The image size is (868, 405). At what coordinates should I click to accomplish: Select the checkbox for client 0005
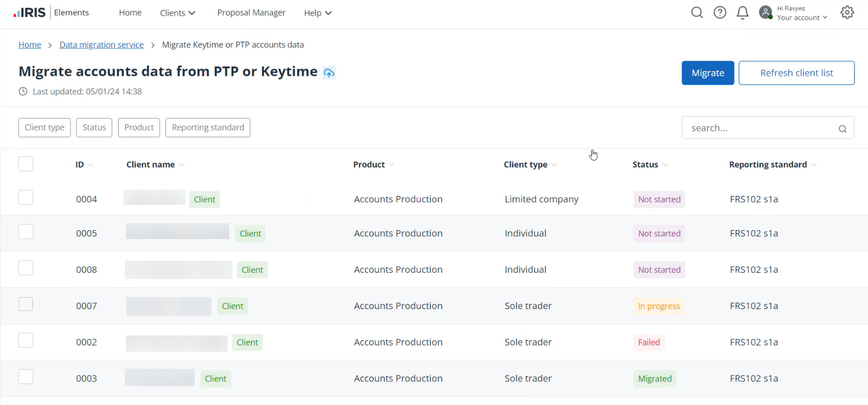coord(26,232)
